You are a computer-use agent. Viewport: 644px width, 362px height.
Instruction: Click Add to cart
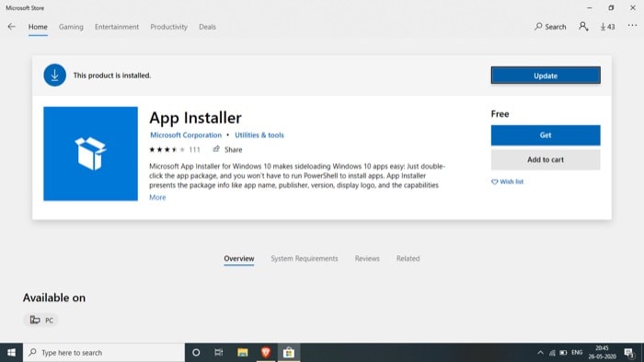pos(546,159)
